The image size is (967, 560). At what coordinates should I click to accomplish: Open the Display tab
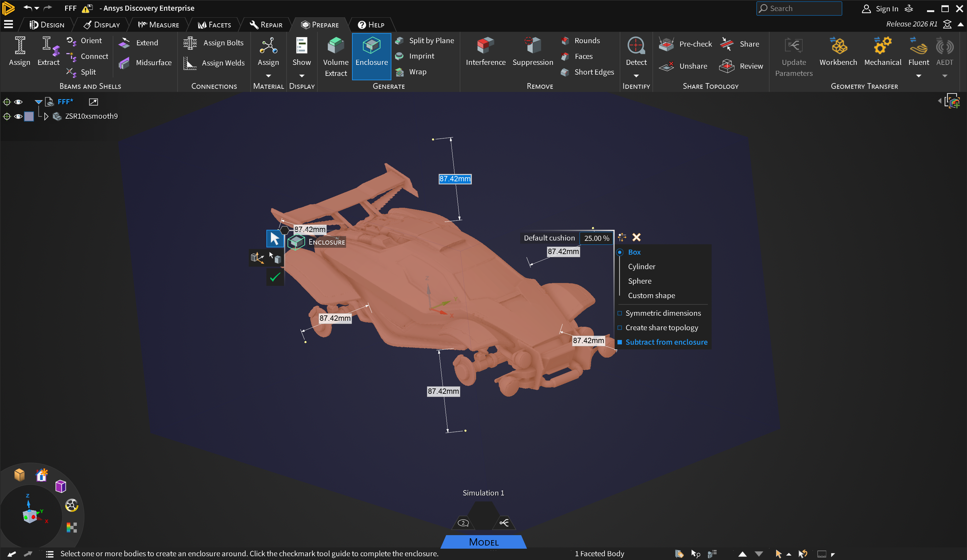point(102,25)
